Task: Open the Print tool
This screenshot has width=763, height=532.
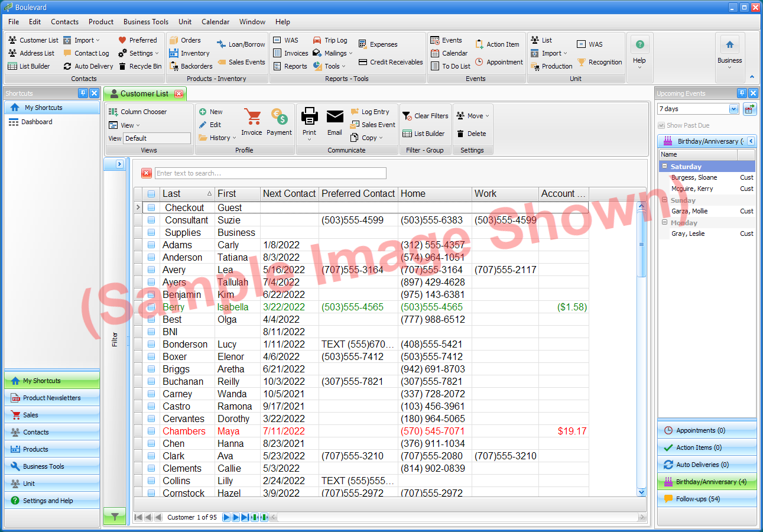Action: (309, 118)
